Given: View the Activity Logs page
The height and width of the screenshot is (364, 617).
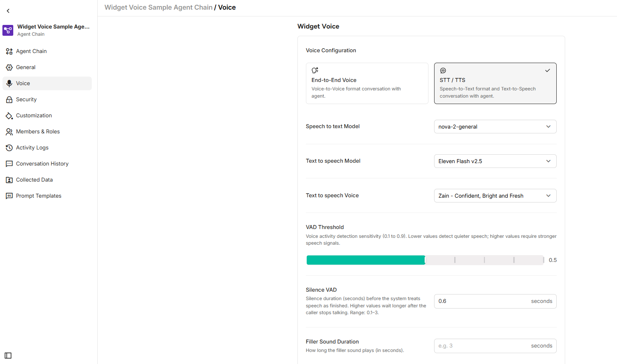Looking at the screenshot, I should click(x=47, y=148).
